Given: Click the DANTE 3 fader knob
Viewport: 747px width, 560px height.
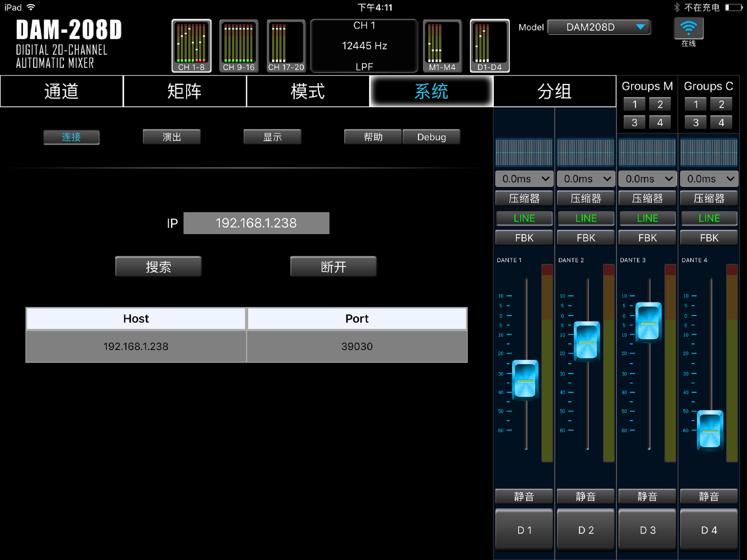Looking at the screenshot, I should coord(648,323).
